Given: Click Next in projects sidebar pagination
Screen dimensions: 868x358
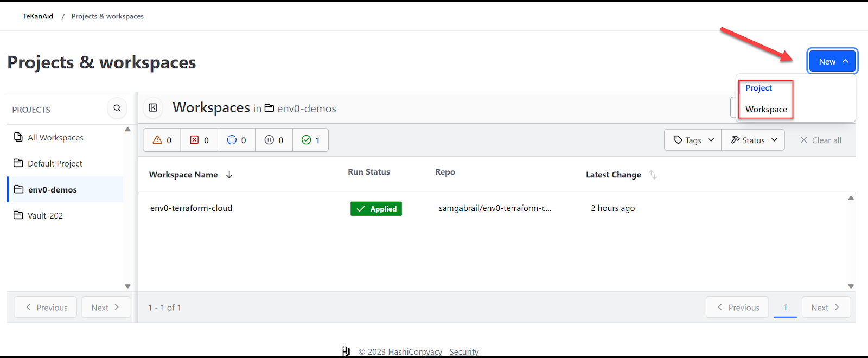Looking at the screenshot, I should pyautogui.click(x=106, y=307).
